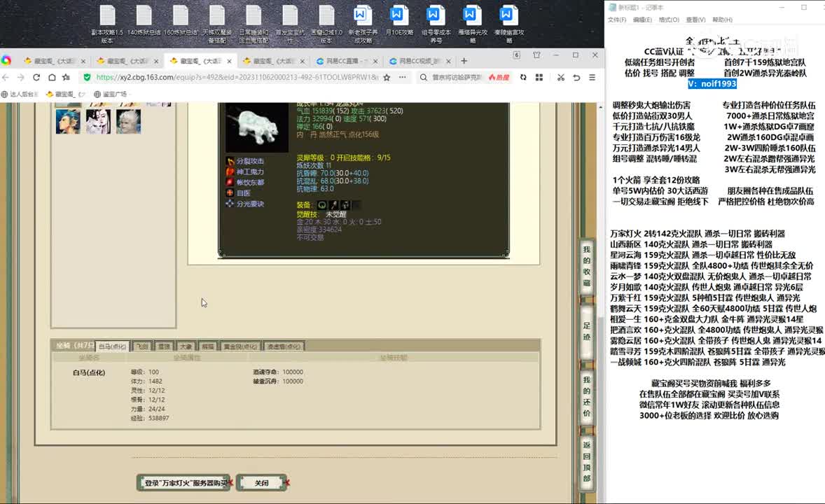The image size is (825, 504).
Task: Open the 组号零成本养号 WPS document
Action: [436, 24]
